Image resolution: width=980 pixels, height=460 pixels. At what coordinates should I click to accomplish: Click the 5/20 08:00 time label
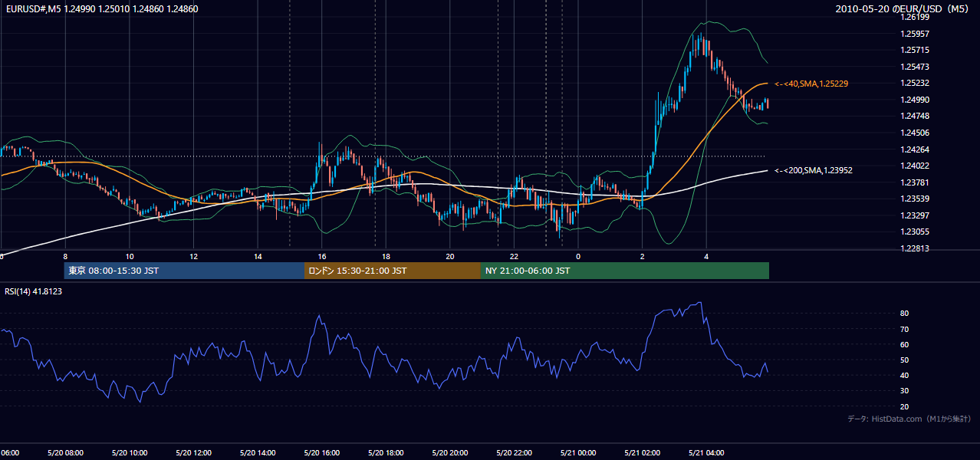click(65, 453)
